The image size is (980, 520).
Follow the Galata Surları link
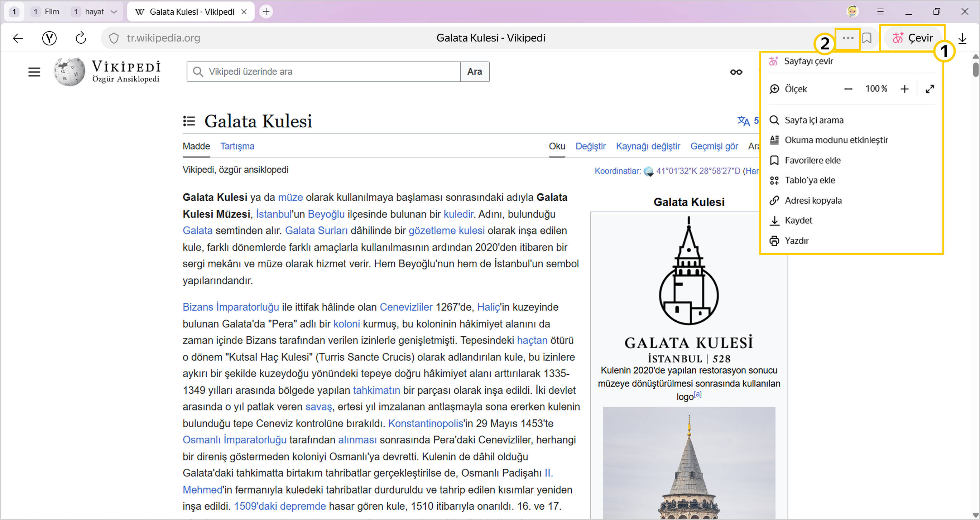[316, 231]
